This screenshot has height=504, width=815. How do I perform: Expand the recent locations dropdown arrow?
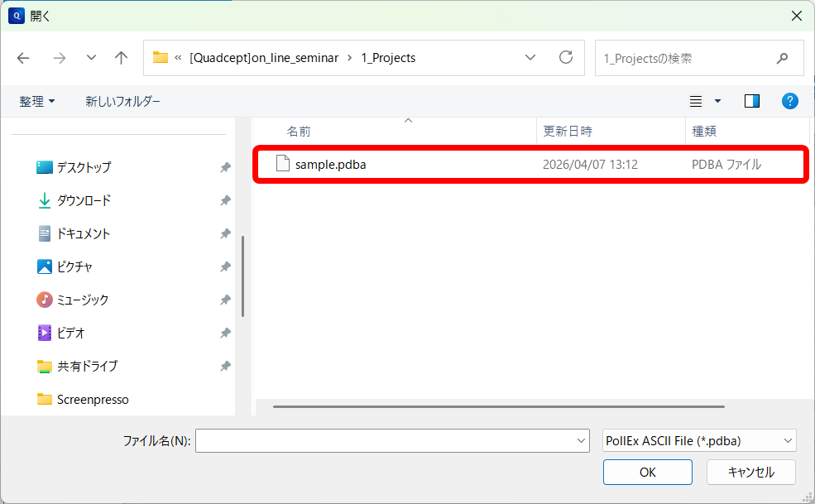[91, 58]
